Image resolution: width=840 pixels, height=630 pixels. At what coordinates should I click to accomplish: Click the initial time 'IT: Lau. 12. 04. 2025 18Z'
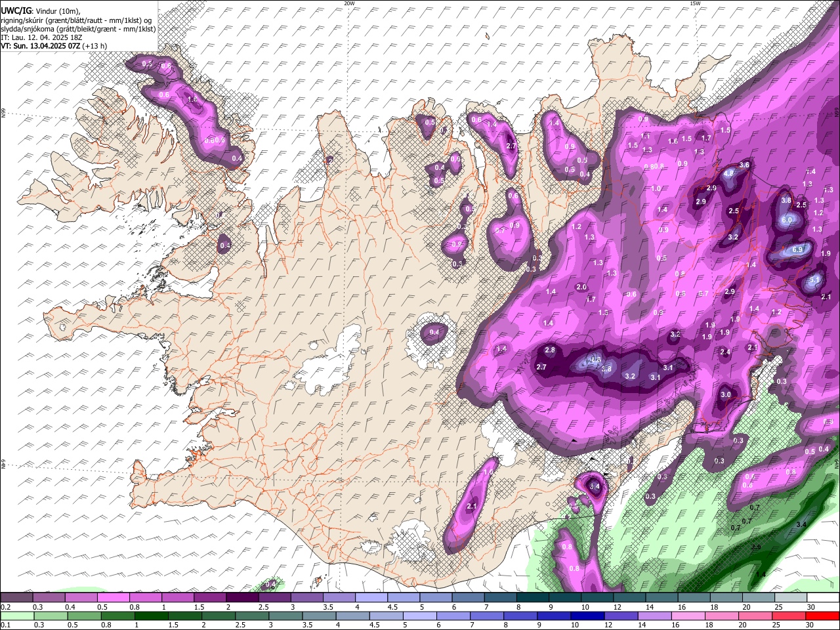(41, 37)
